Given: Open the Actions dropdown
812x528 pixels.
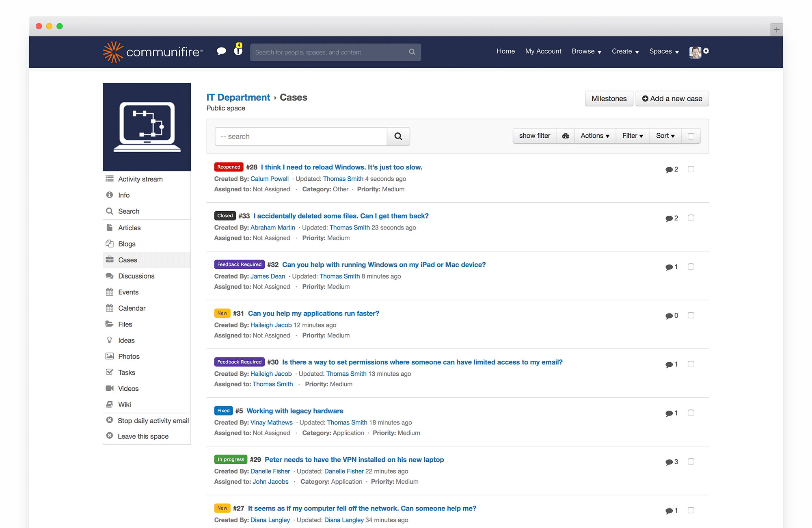Looking at the screenshot, I should (x=594, y=136).
